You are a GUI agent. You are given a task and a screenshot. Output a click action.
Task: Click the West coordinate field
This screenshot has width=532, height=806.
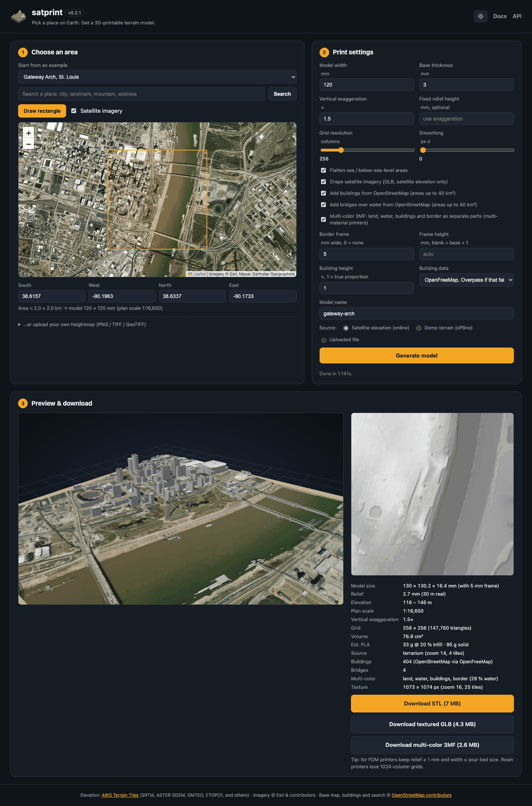[x=122, y=296]
